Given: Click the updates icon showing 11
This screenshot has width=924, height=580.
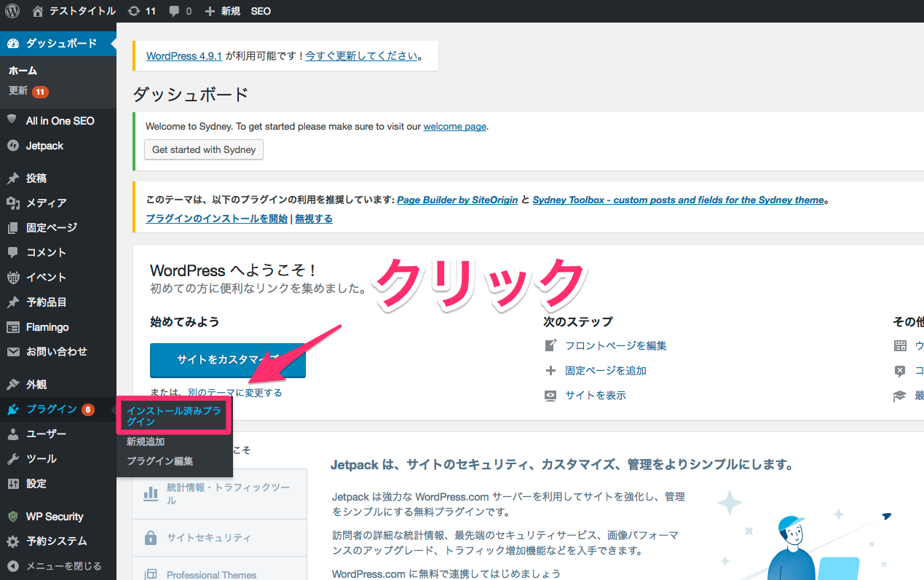Looking at the screenshot, I should tap(134, 11).
